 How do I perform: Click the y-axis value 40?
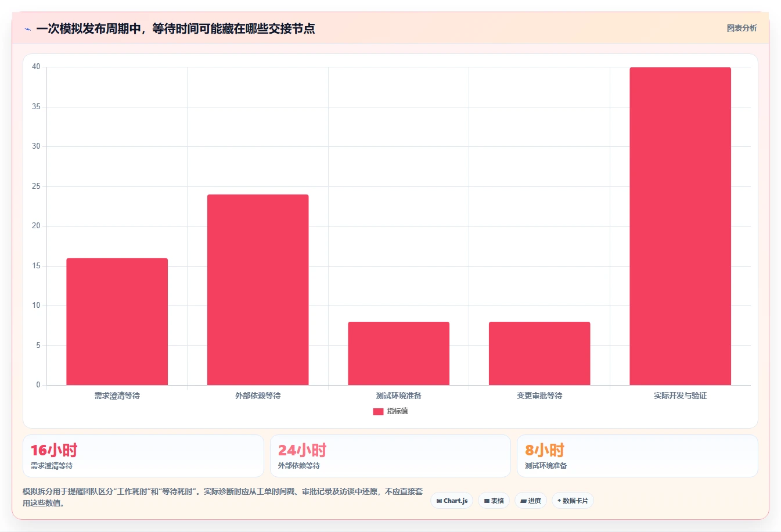[36, 67]
